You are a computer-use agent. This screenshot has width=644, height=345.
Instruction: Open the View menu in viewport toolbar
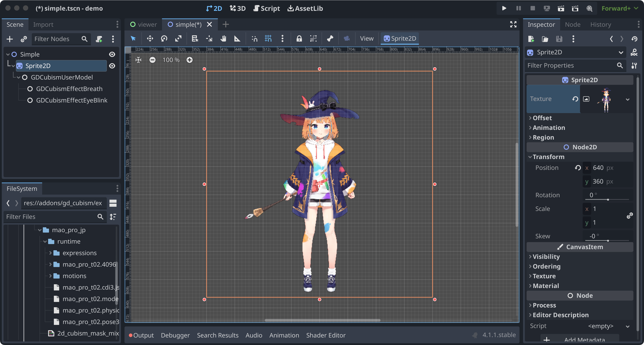[x=367, y=38]
